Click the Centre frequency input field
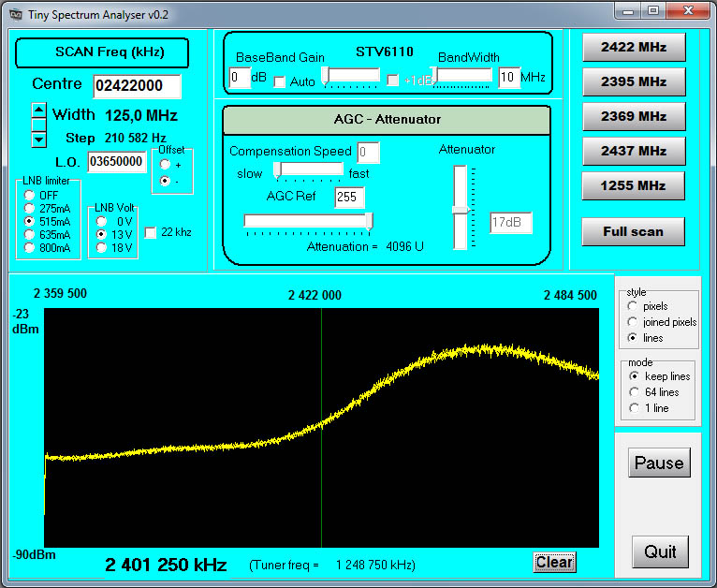Image resolution: width=717 pixels, height=588 pixels. tap(137, 86)
